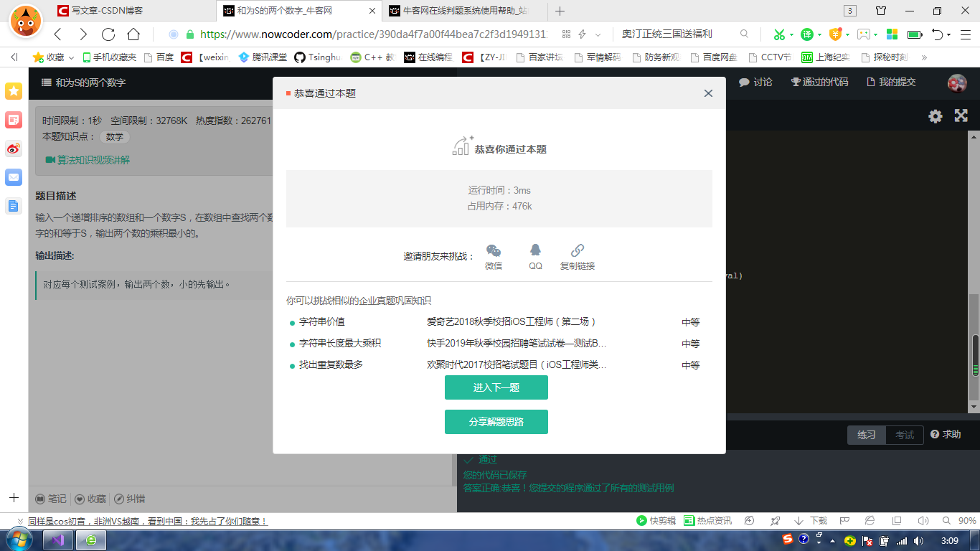Open the mail shortcut in left sidebar

[12, 178]
